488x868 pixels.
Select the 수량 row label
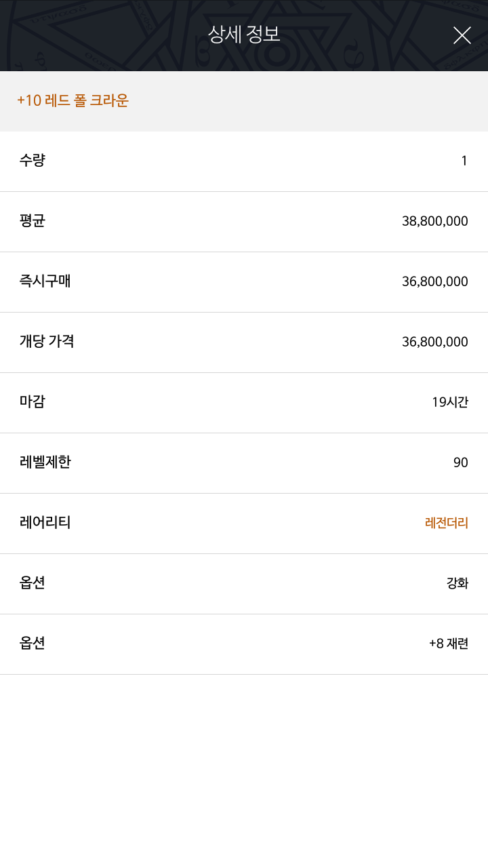tap(33, 161)
